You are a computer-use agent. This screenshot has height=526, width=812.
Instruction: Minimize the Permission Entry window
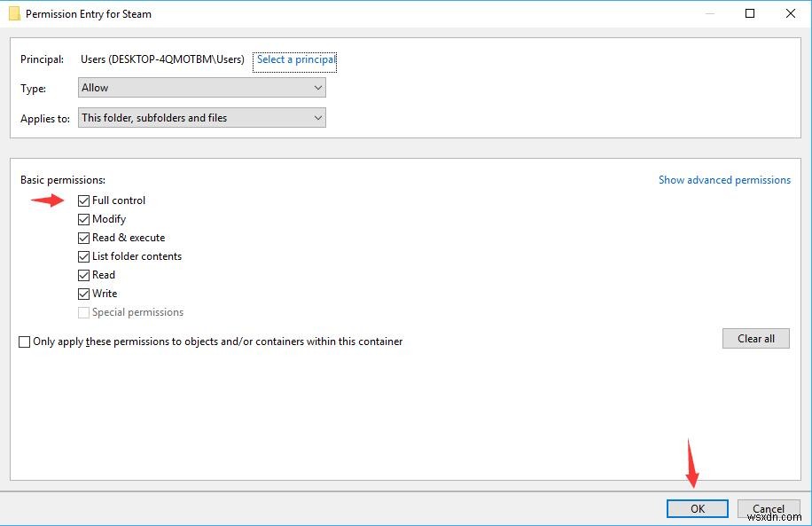coord(710,13)
